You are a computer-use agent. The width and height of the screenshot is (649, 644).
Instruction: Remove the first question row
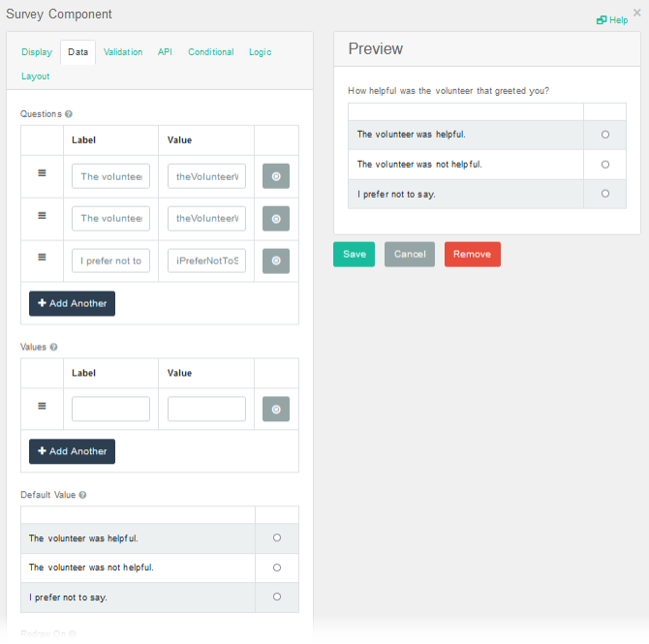pos(276,176)
